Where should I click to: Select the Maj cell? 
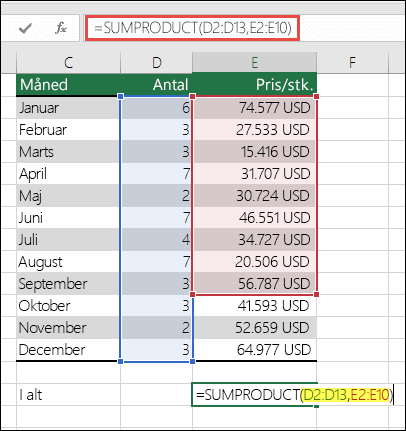click(68, 196)
